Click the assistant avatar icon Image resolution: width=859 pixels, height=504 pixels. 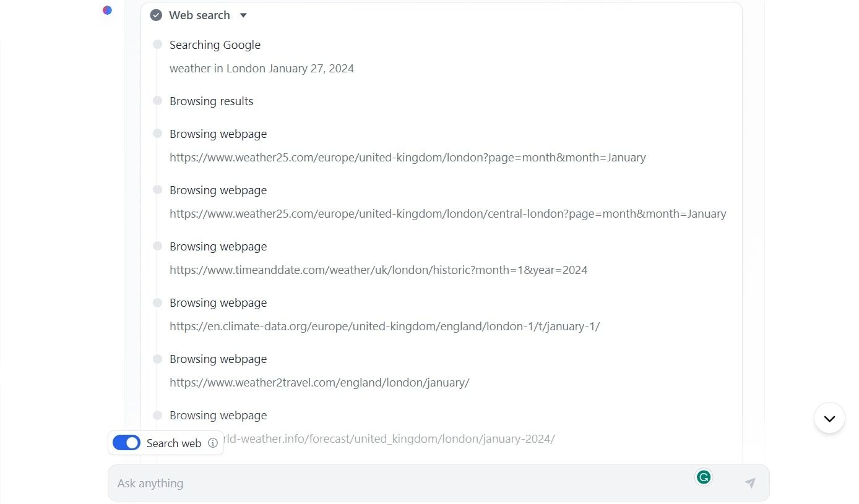[107, 10]
